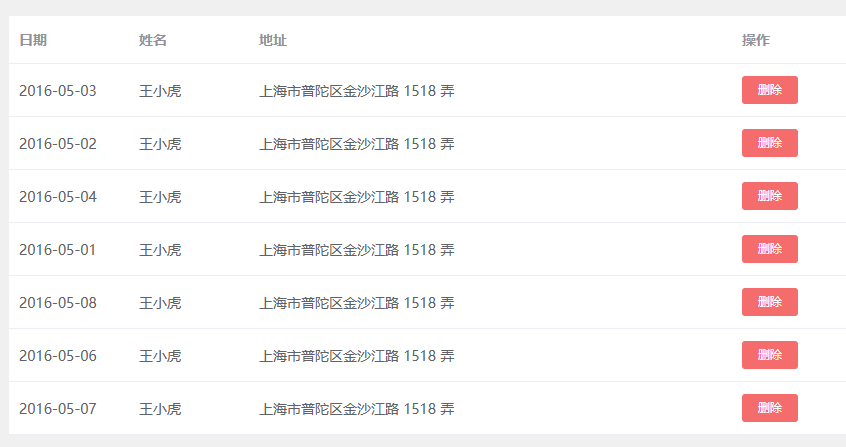Delete the 2016-05-02 row
846x447 pixels.
(769, 143)
